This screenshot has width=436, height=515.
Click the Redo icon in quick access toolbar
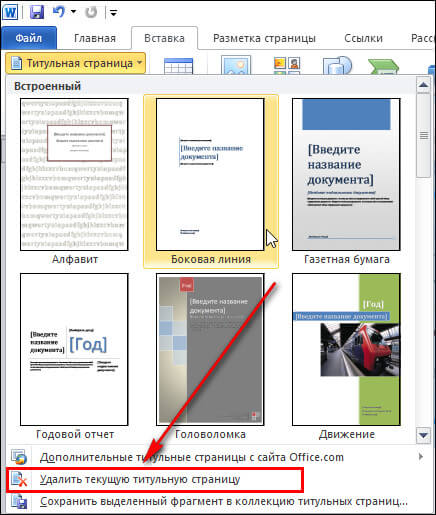(x=91, y=12)
